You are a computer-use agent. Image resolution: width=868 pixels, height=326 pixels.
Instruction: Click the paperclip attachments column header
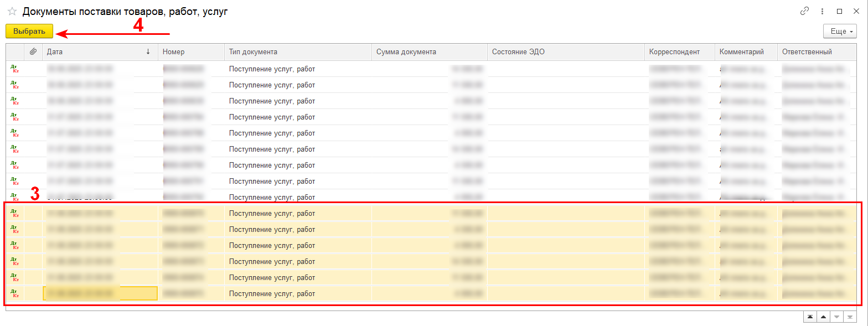point(33,51)
